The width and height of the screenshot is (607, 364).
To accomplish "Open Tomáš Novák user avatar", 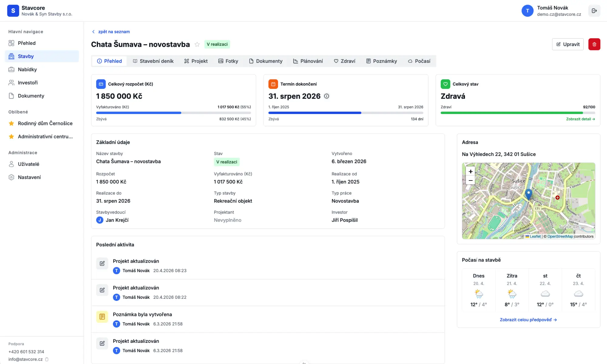I will (x=527, y=11).
